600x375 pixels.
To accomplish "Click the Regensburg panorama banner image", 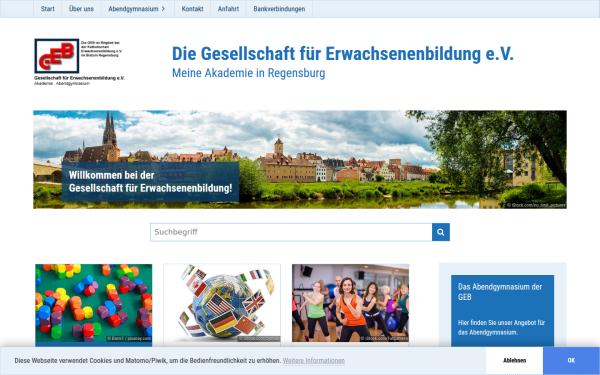I will pos(300,160).
